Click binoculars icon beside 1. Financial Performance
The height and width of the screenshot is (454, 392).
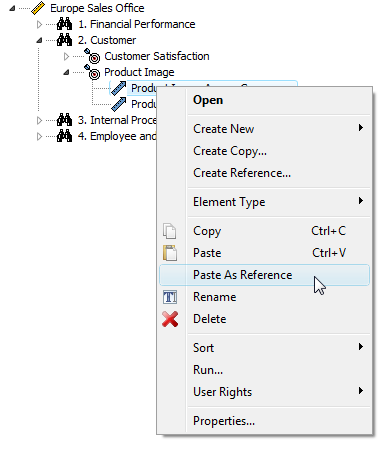coord(64,24)
